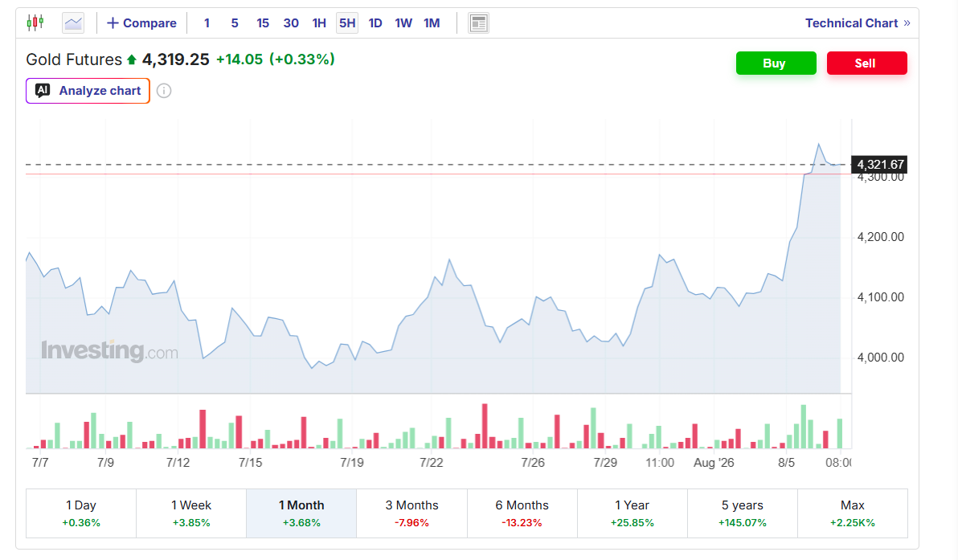The image size is (958, 560).
Task: Select the 1D interval
Action: click(375, 23)
